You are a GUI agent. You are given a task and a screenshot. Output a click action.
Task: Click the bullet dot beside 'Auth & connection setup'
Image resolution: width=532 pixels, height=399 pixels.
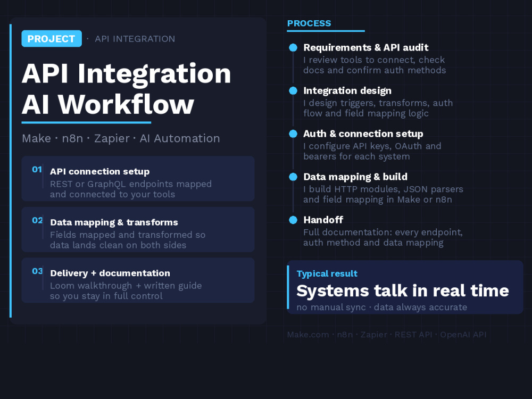pyautogui.click(x=293, y=134)
